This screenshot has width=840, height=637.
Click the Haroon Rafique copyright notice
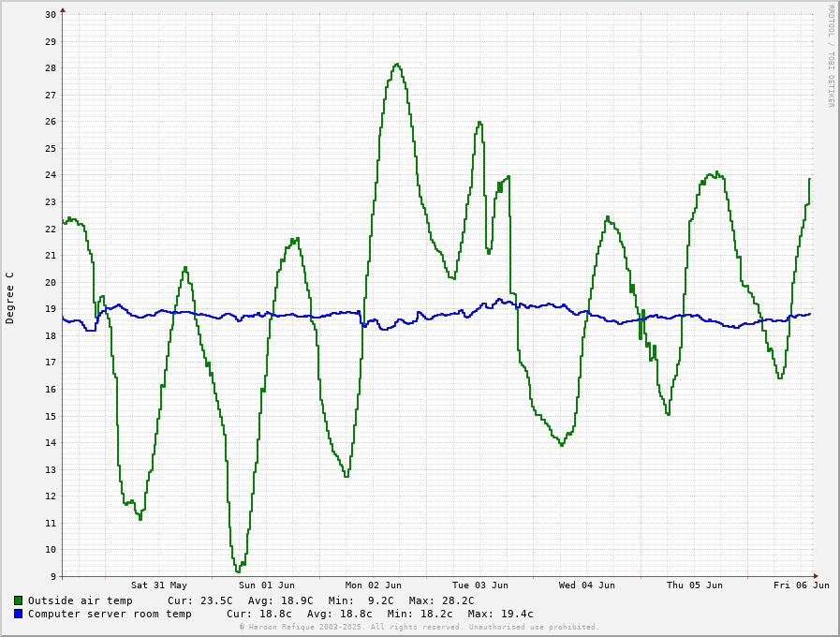pos(419,627)
